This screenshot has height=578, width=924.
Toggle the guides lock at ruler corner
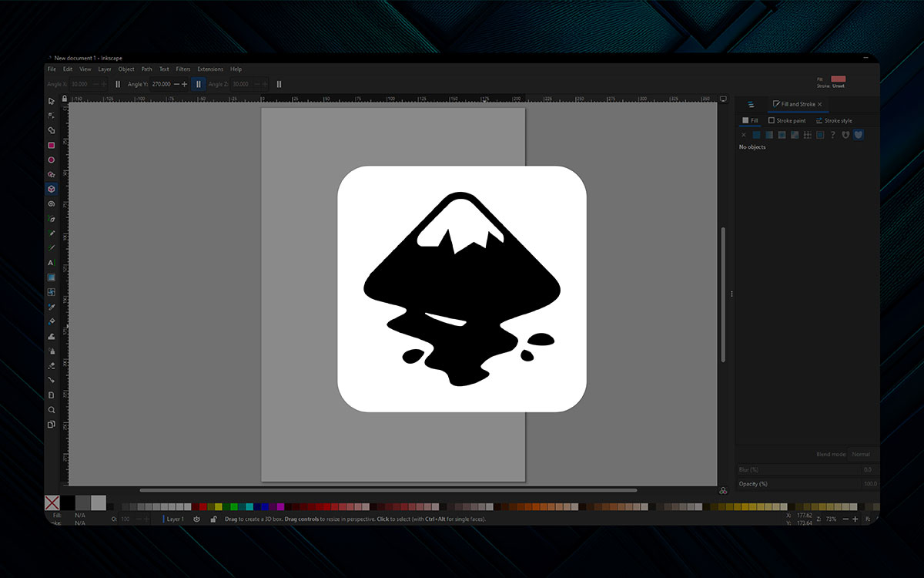[x=65, y=99]
